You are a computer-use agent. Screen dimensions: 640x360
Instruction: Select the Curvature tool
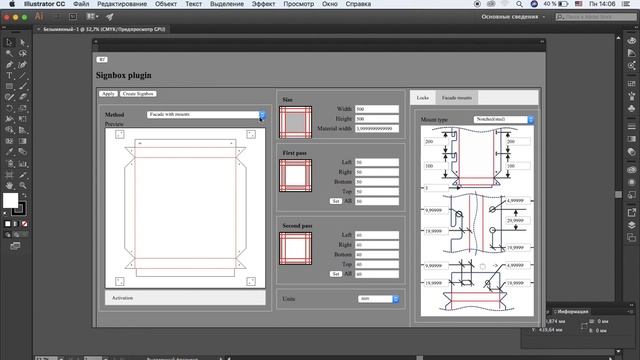[x=23, y=64]
